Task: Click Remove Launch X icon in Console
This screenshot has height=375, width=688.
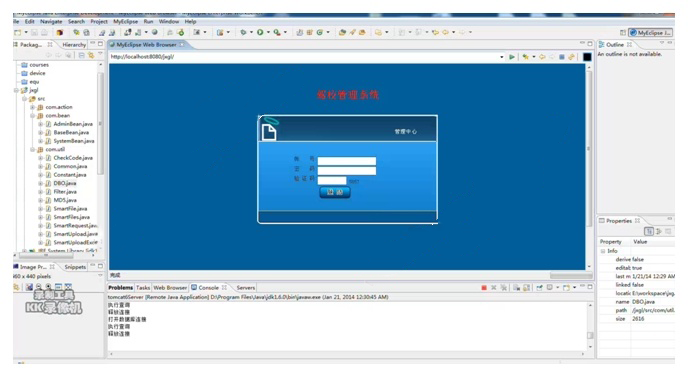Action: [494, 288]
